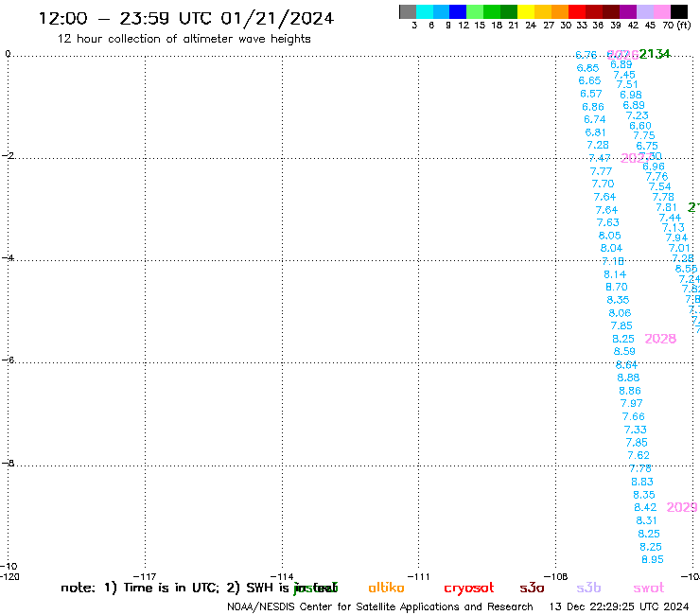Click the wave height value 6.76

tap(586, 55)
